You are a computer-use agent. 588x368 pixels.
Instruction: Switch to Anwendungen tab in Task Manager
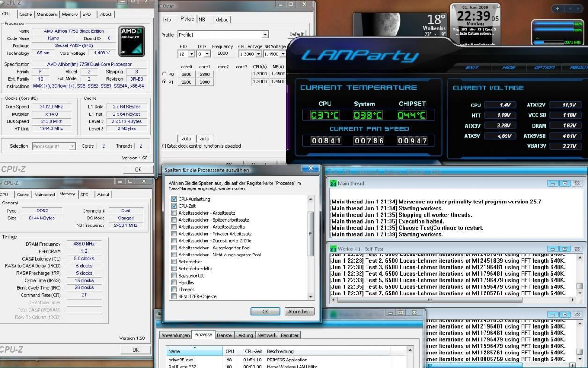pyautogui.click(x=176, y=335)
